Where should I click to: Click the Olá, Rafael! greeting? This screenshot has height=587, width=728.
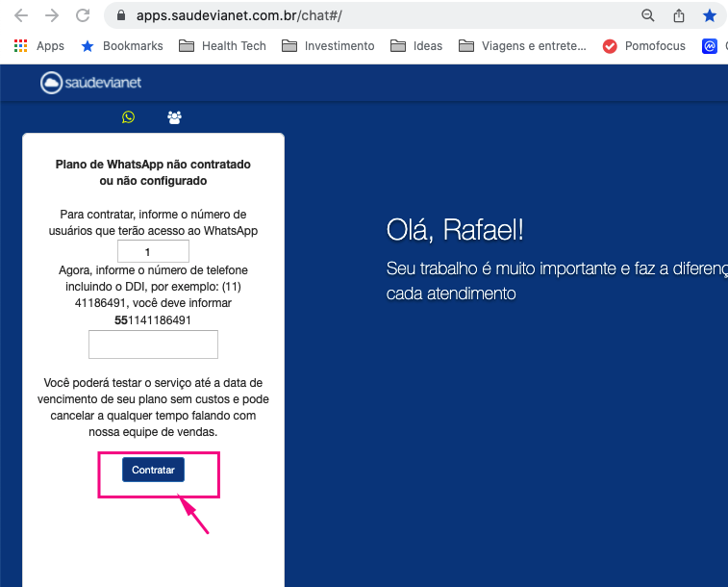pyautogui.click(x=455, y=229)
